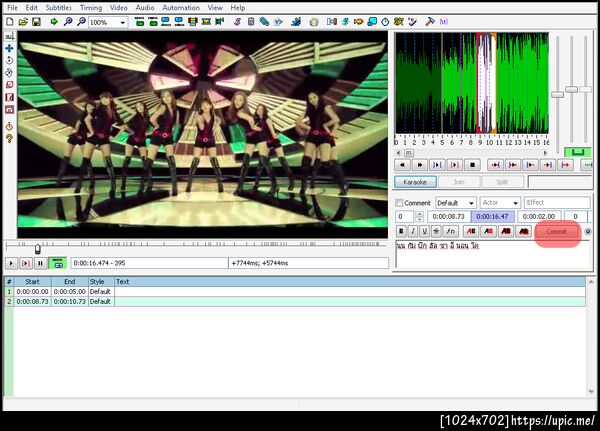This screenshot has height=431, width=600.
Task: Select subtitle row 1 starting 0:00:00.00
Action: [295, 292]
